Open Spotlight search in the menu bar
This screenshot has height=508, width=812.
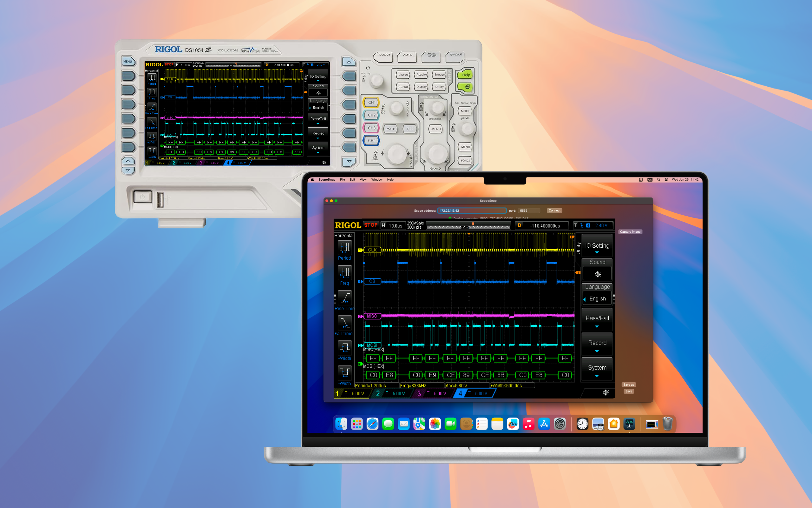click(658, 180)
